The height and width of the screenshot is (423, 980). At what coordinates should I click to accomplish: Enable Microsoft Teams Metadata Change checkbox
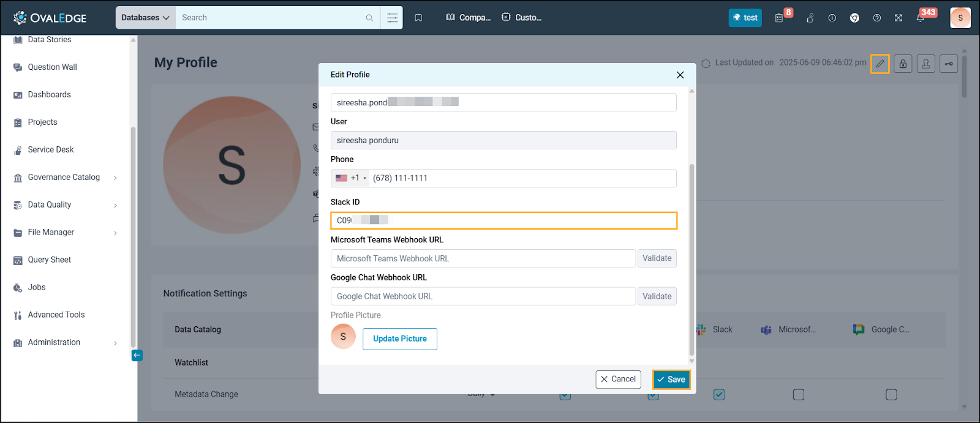[799, 395]
